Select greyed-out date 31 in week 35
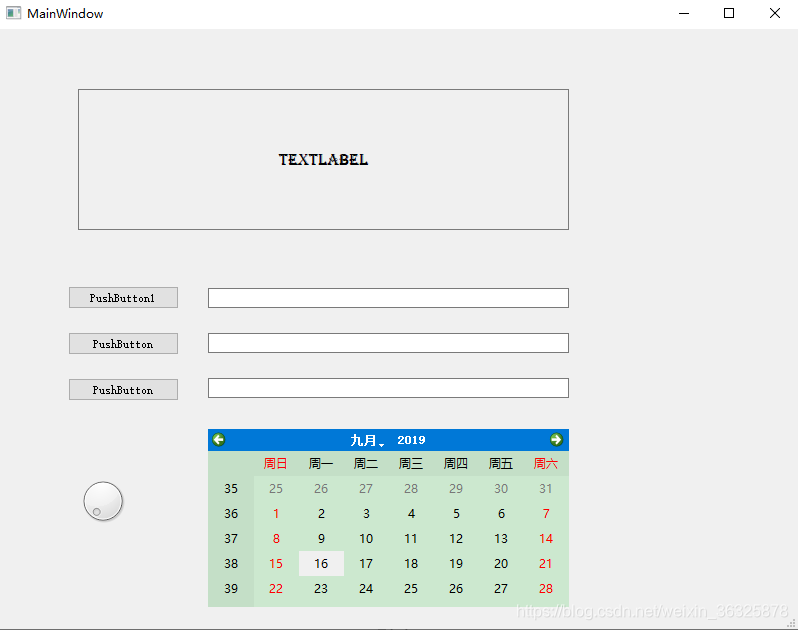The width and height of the screenshot is (798, 630). (546, 489)
